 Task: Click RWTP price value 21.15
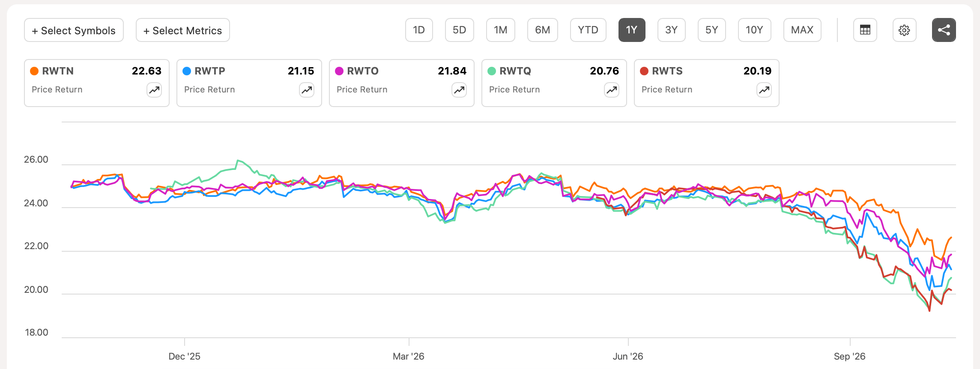tap(301, 71)
